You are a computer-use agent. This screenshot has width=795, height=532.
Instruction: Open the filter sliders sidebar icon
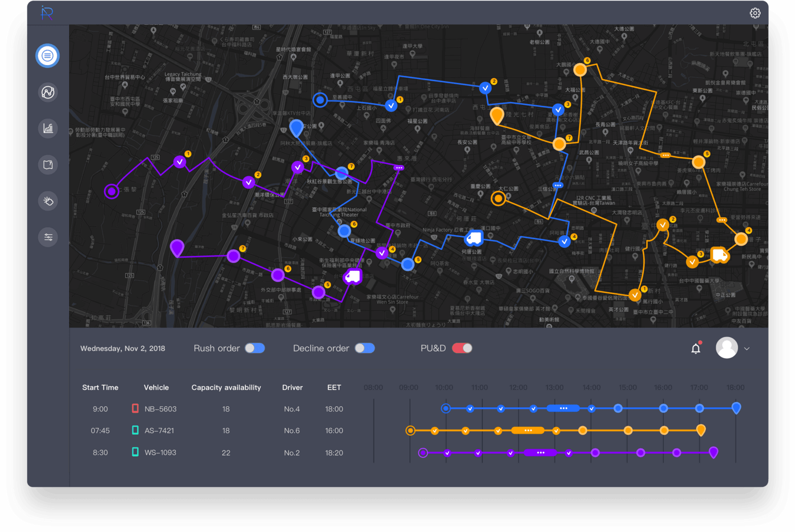[x=48, y=237]
